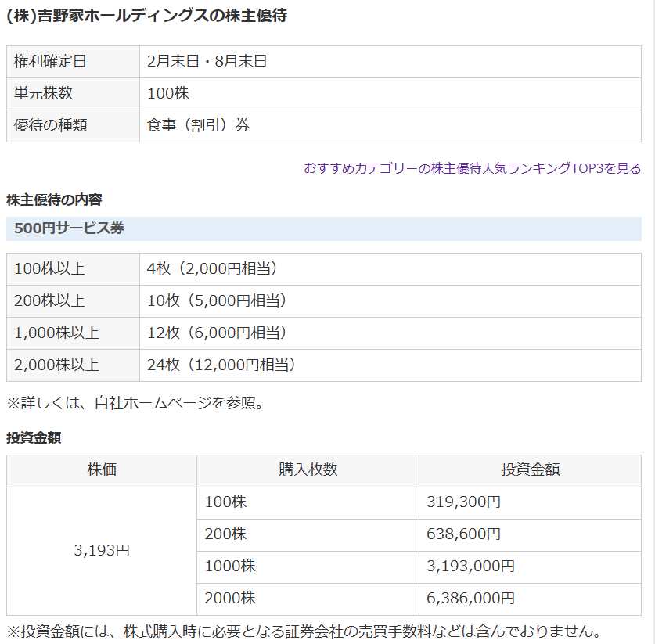Click the 優待の種類 label cell

pos(73,126)
